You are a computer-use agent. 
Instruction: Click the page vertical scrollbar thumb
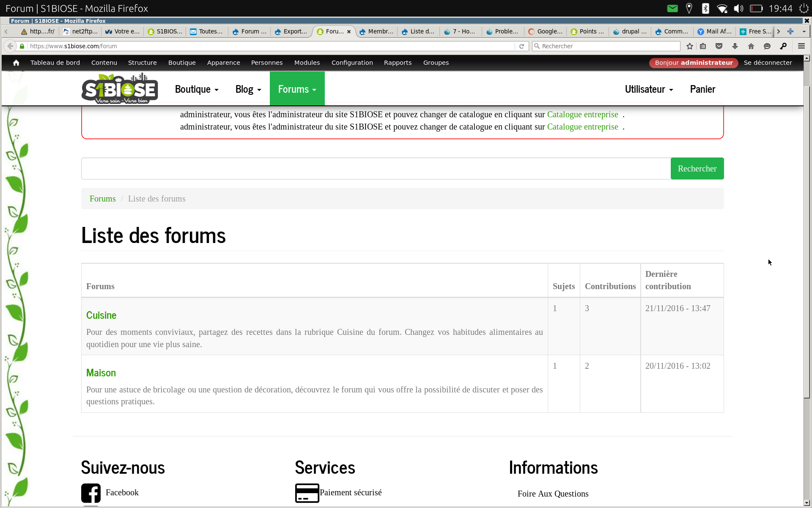coord(807,242)
